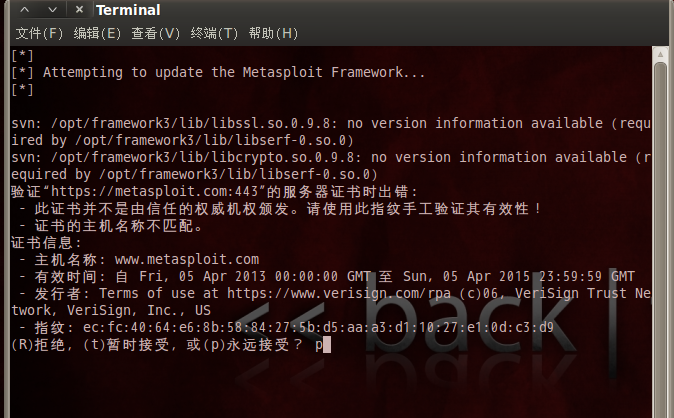Open the 查看(V) menu
This screenshot has width=674, height=418.
[x=155, y=33]
